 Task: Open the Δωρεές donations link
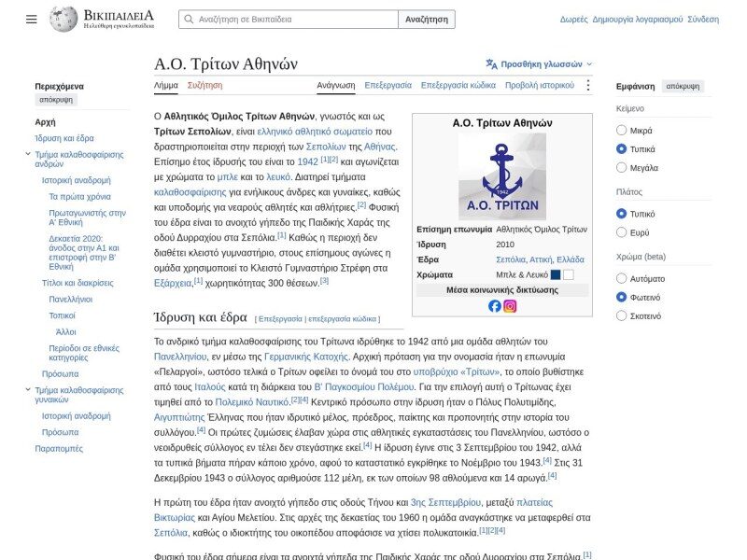573,20
